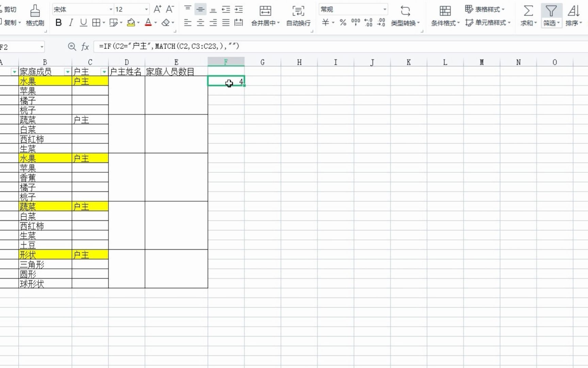Toggle underline formatting (U)

pos(83,23)
